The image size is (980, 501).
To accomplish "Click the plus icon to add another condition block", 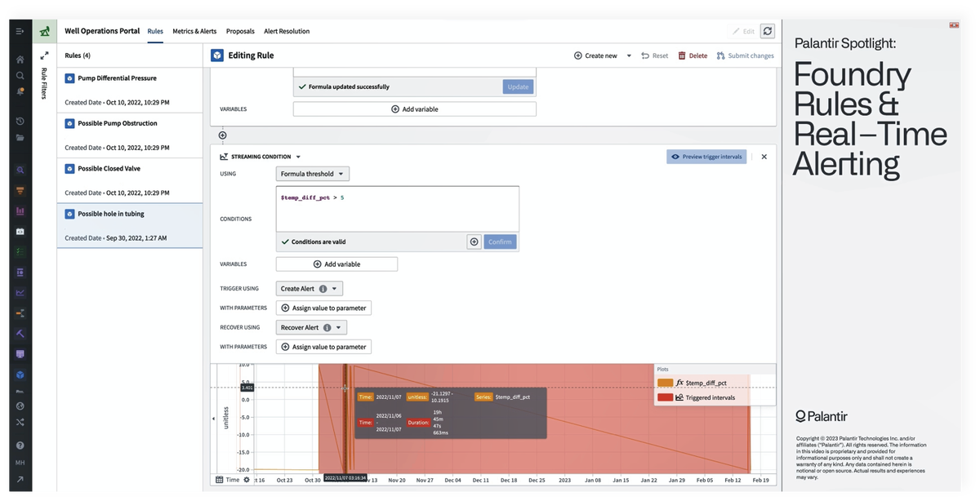I will click(x=221, y=135).
